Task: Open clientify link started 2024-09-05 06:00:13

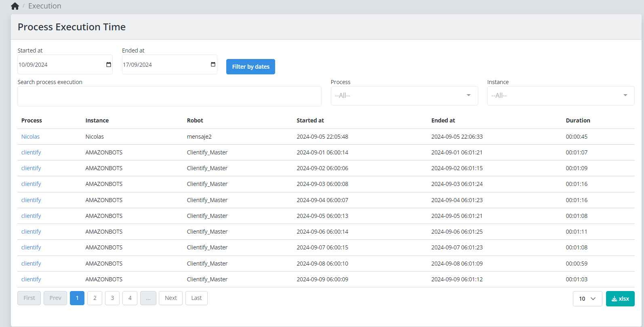Action: [x=31, y=216]
